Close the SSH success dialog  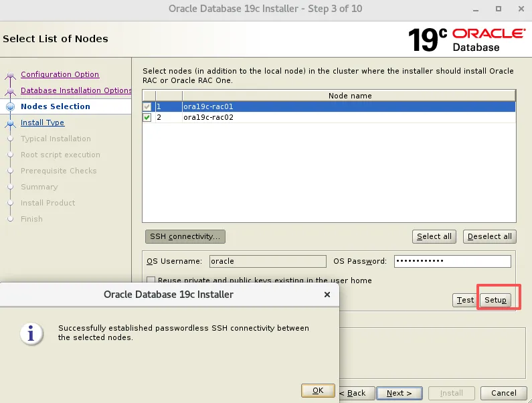click(327, 295)
